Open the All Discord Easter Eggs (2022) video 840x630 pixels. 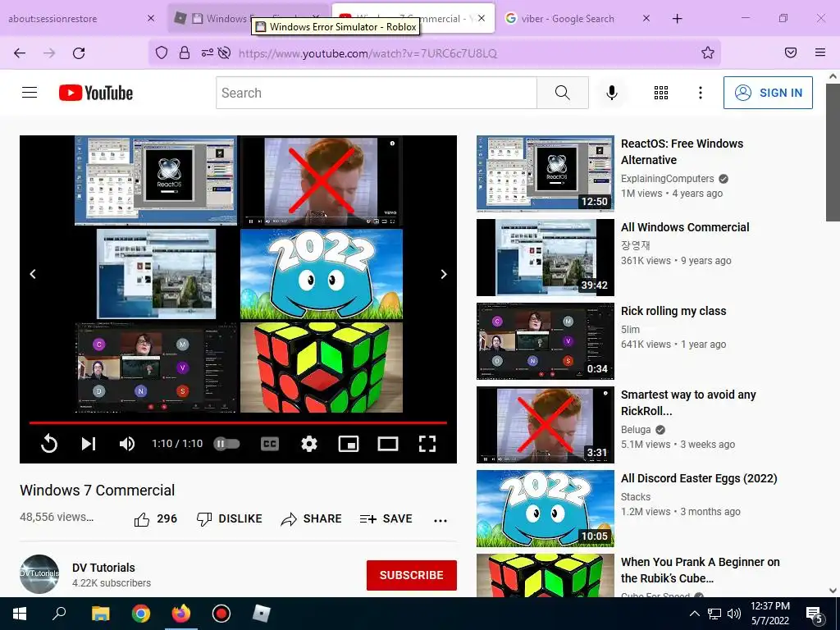pyautogui.click(x=699, y=478)
